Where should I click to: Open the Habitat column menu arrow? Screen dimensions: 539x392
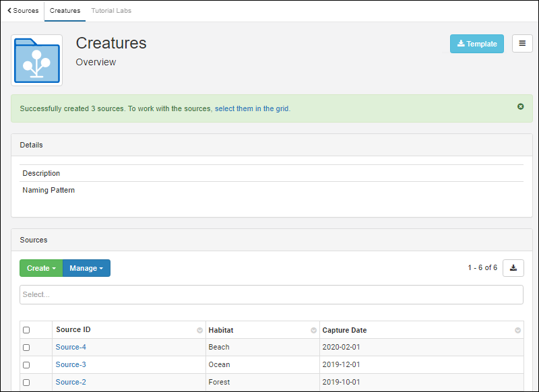pyautogui.click(x=313, y=331)
